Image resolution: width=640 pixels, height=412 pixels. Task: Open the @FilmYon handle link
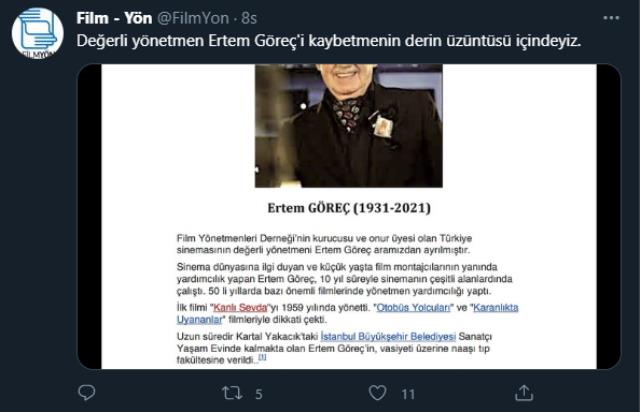point(193,18)
